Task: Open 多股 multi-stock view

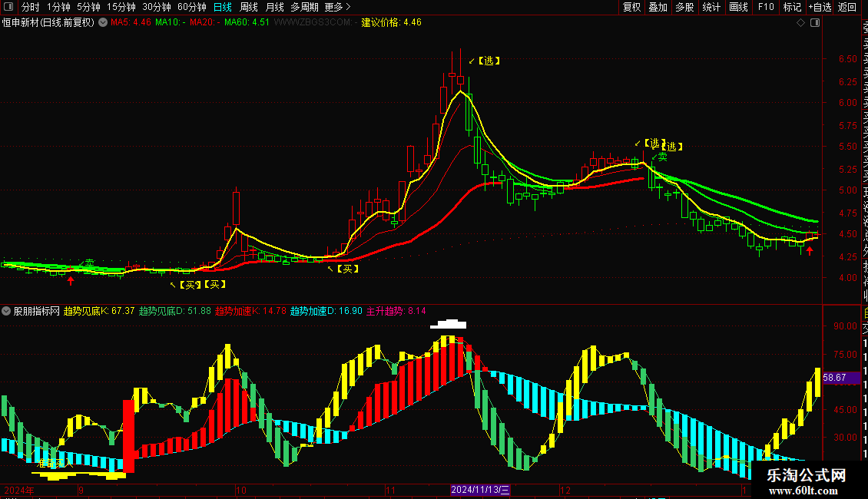Action: (684, 7)
